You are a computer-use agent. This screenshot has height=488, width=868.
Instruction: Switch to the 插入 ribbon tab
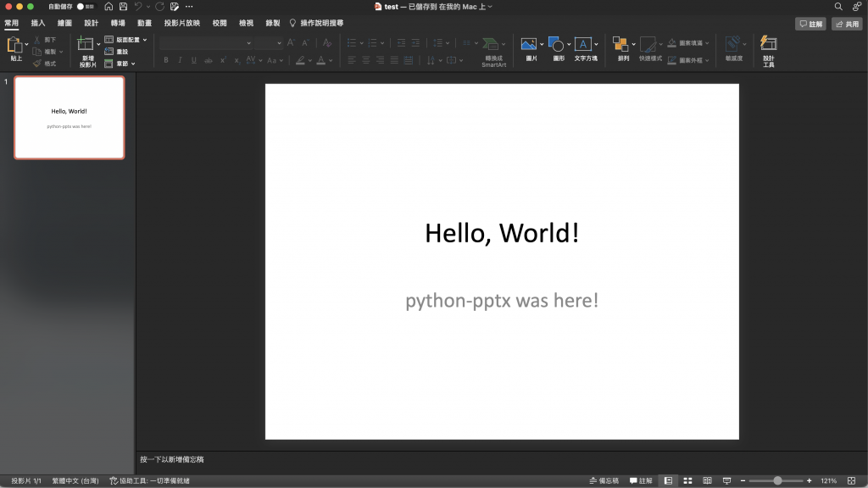point(38,24)
